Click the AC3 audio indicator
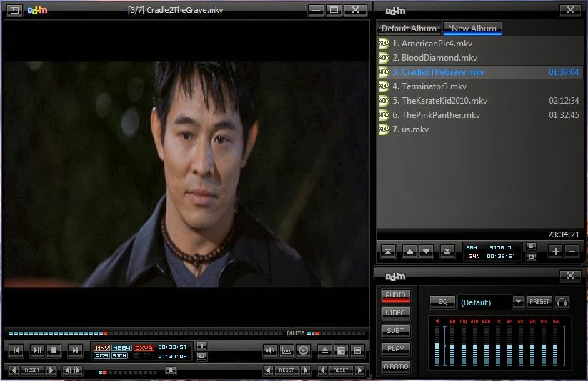 click(101, 355)
